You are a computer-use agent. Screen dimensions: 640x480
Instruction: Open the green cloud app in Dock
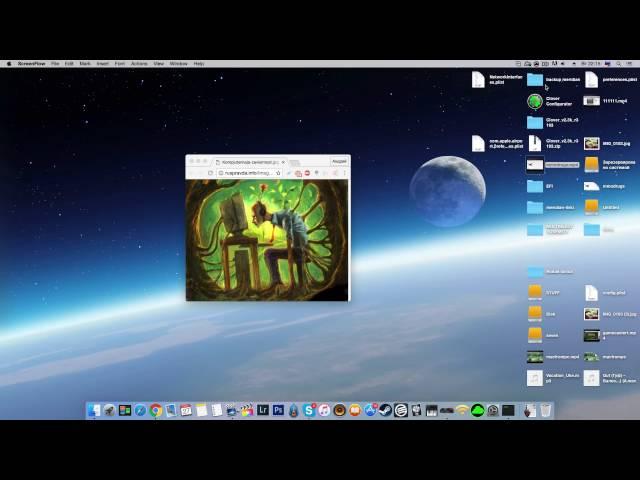tap(478, 410)
